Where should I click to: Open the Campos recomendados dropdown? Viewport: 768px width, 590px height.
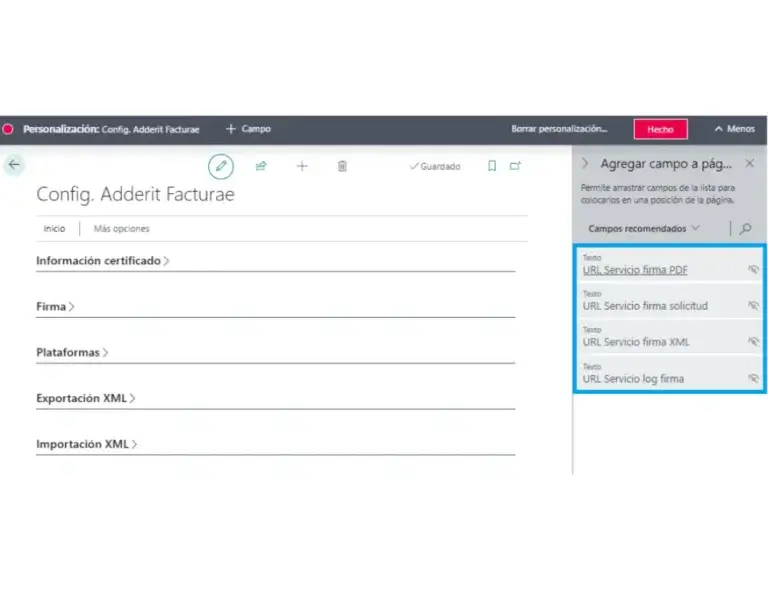coord(644,229)
